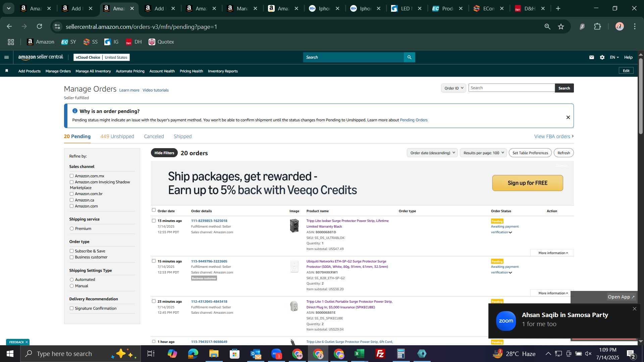Bookmark this page with star icon
Viewport: 644px width, 362px height.
561,26
